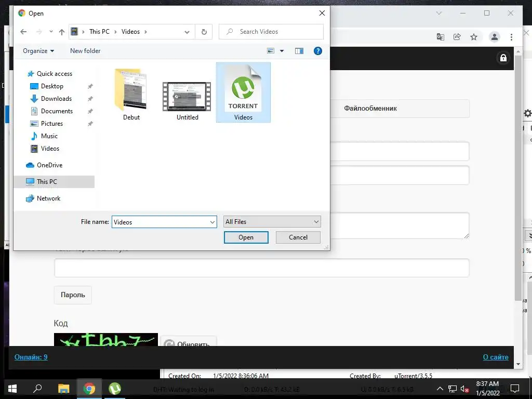Toggle the preview pane
532x399 pixels.
(x=299, y=51)
